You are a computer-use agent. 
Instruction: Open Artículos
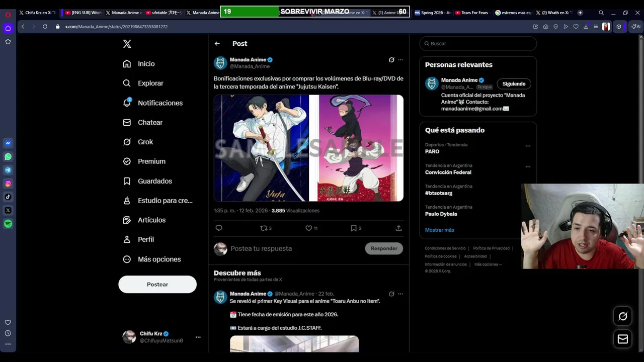pyautogui.click(x=144, y=220)
